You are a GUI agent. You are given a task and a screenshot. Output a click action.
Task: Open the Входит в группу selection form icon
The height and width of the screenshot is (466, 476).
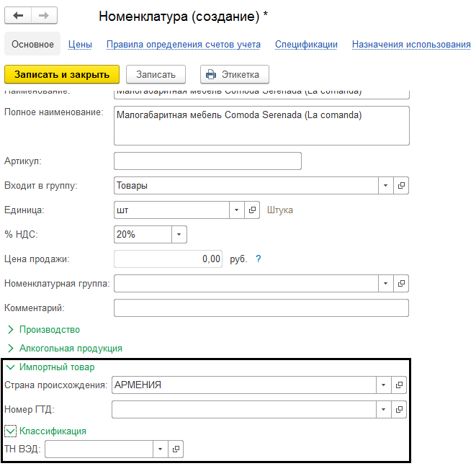point(401,186)
